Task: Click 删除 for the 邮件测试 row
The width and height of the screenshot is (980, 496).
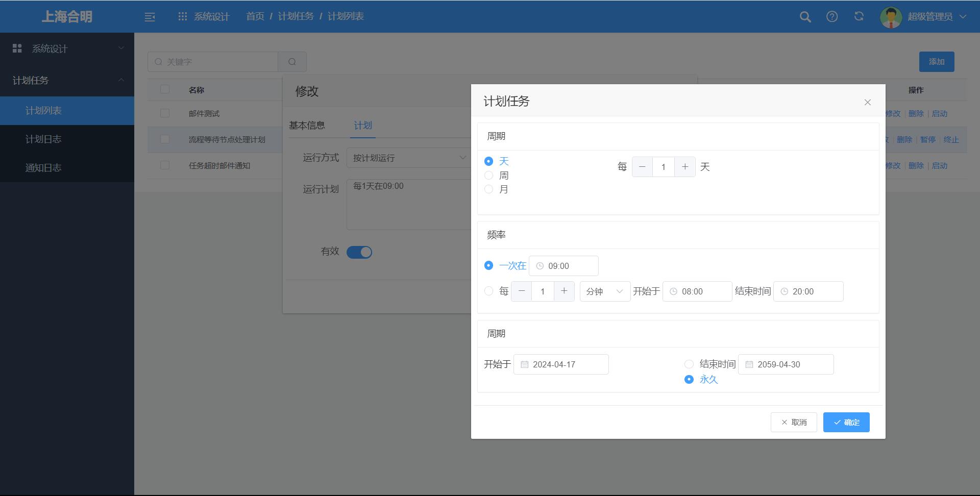Action: click(x=916, y=113)
